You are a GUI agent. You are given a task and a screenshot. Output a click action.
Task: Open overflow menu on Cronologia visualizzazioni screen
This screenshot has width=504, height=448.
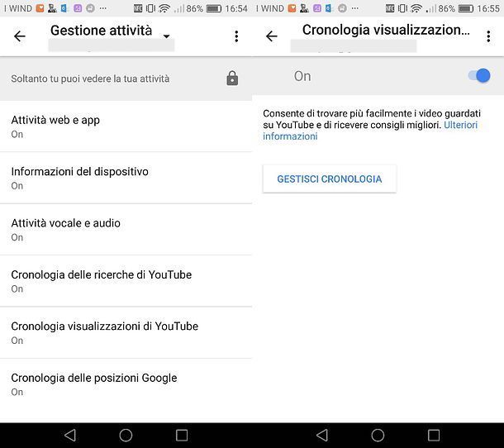[x=488, y=36]
